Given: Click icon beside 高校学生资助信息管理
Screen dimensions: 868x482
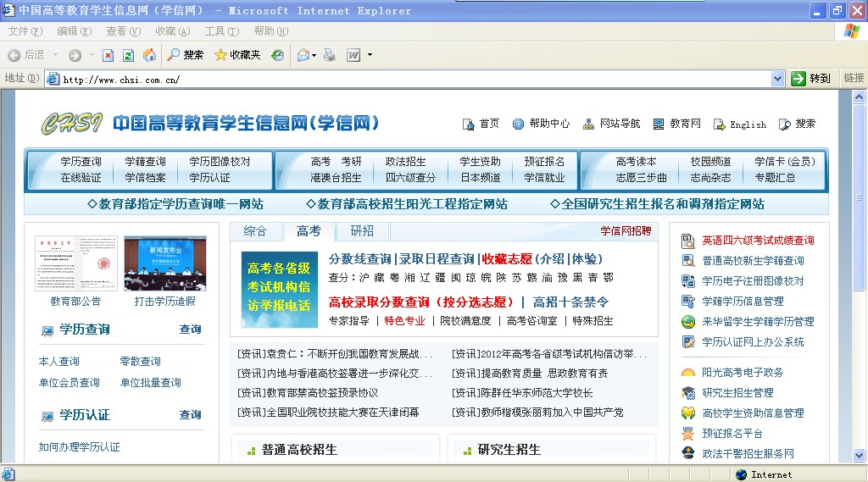Looking at the screenshot, I should tap(688, 413).
